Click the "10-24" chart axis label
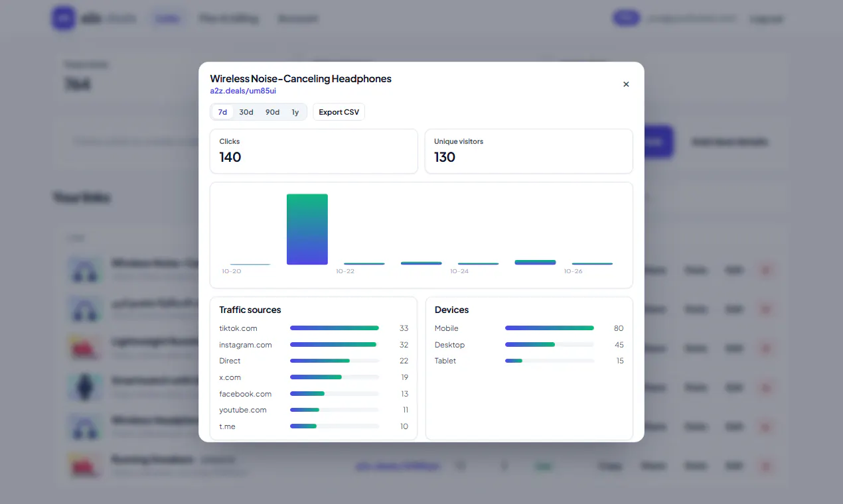Image resolution: width=843 pixels, height=504 pixels. point(459,271)
